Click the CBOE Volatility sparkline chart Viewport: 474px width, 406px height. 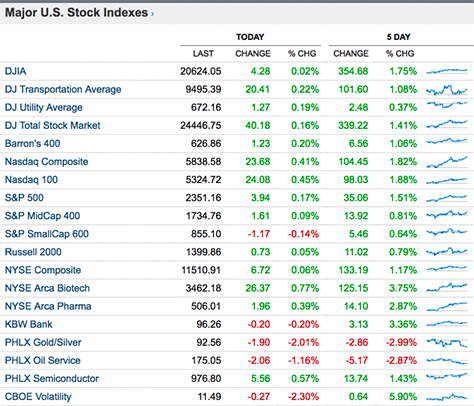tap(447, 397)
